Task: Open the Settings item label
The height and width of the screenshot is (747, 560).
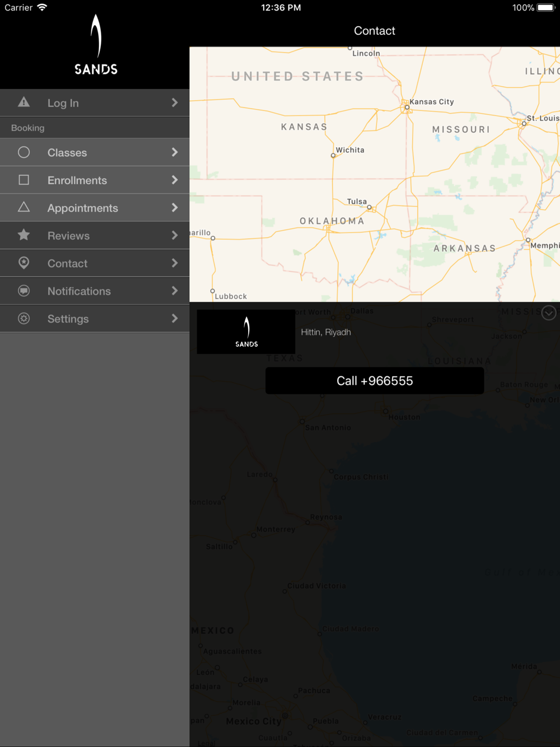Action: click(x=68, y=319)
